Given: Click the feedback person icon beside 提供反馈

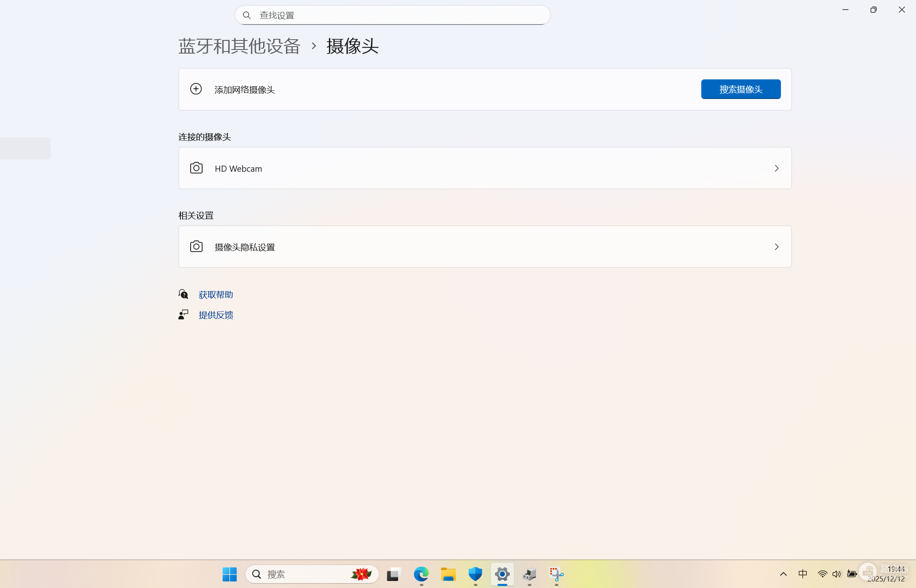Looking at the screenshot, I should [x=183, y=314].
